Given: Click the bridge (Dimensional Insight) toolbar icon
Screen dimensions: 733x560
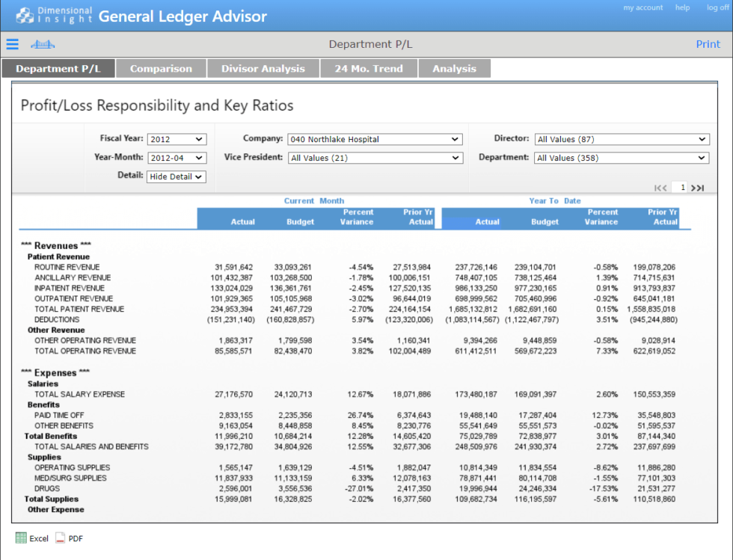Looking at the screenshot, I should pos(43,44).
